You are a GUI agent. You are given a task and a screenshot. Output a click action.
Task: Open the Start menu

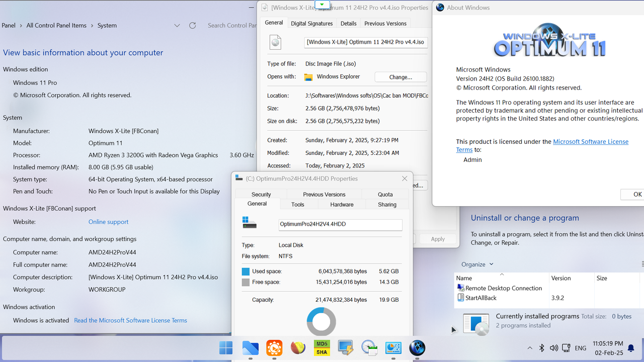click(226, 347)
